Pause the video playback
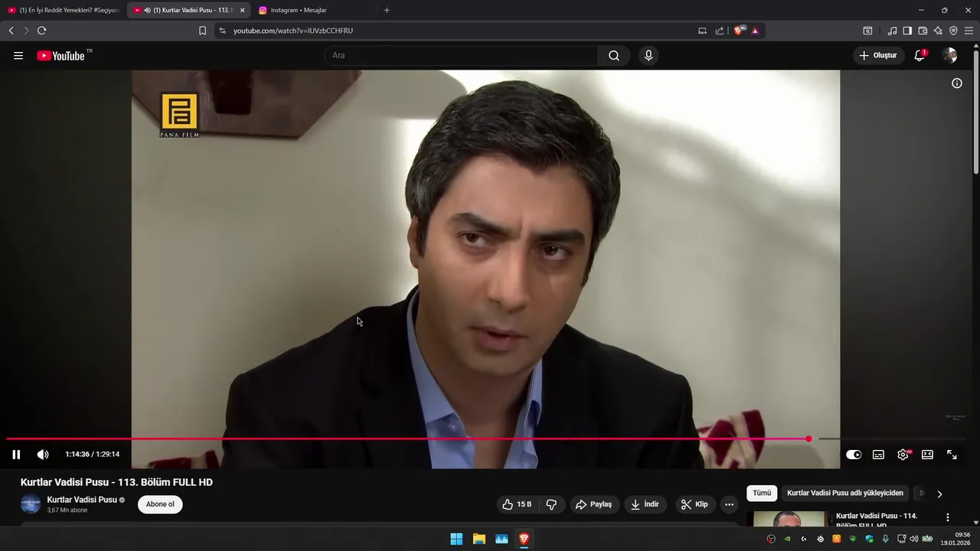The width and height of the screenshot is (980, 551). 16,455
